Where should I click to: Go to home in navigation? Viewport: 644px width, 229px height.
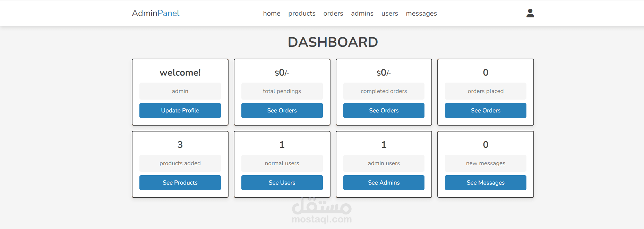click(272, 13)
